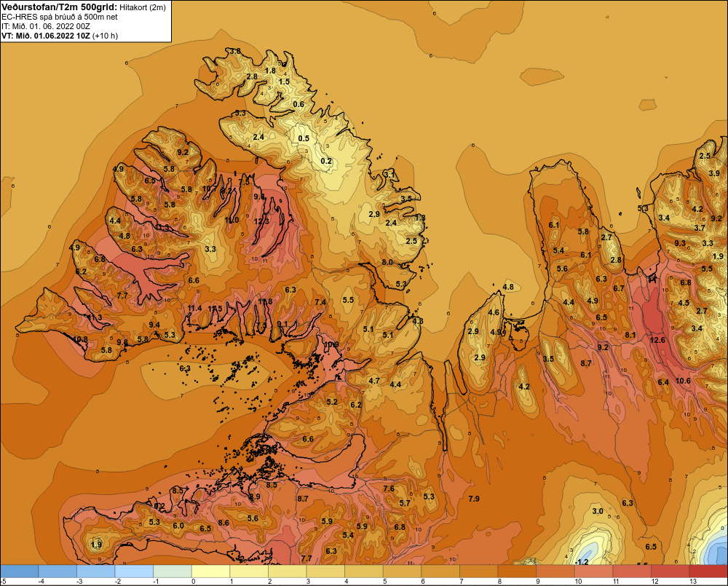The width and height of the screenshot is (728, 586).
Task: Click the 11.4 temperature value on the map
Action: [195, 308]
